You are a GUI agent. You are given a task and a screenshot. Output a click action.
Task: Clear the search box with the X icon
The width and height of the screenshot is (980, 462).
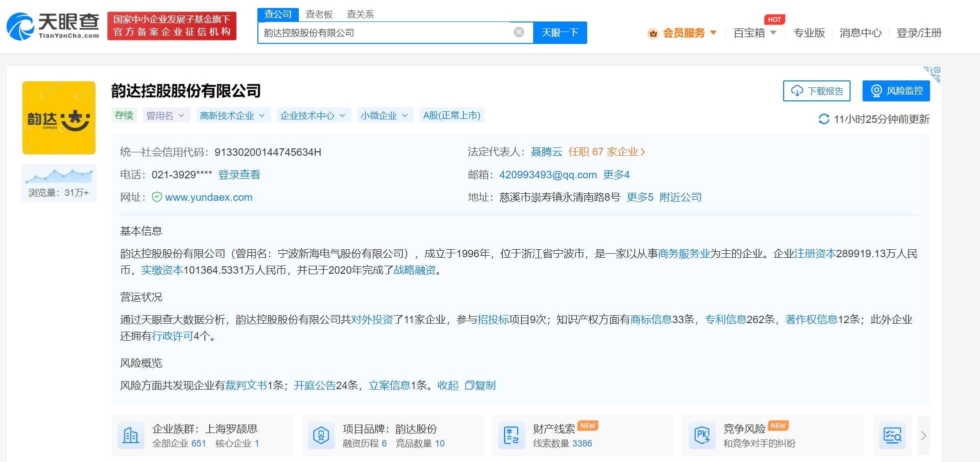[519, 32]
